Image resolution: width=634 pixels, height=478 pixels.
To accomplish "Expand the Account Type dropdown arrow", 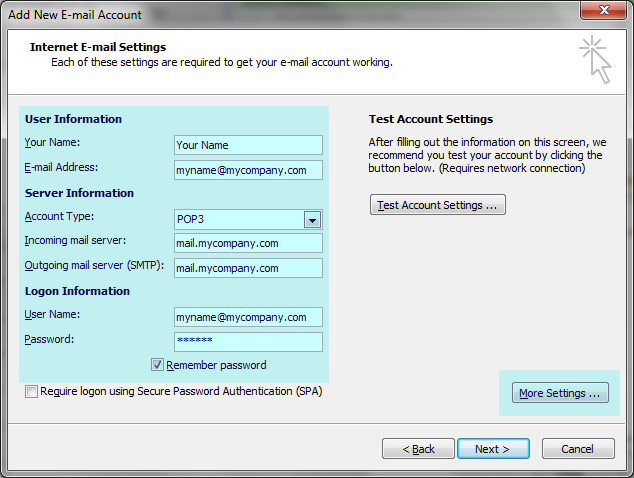I will pyautogui.click(x=311, y=220).
